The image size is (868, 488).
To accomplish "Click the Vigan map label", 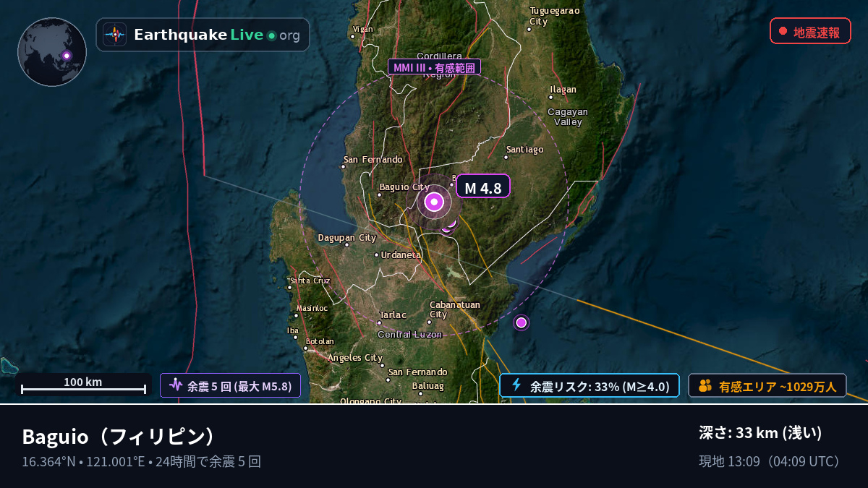I will 363,30.
